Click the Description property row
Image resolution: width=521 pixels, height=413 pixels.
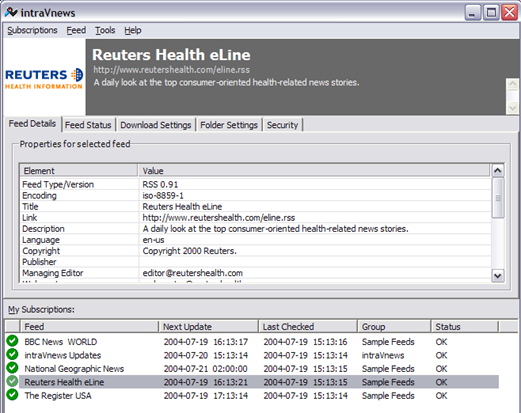(x=256, y=229)
